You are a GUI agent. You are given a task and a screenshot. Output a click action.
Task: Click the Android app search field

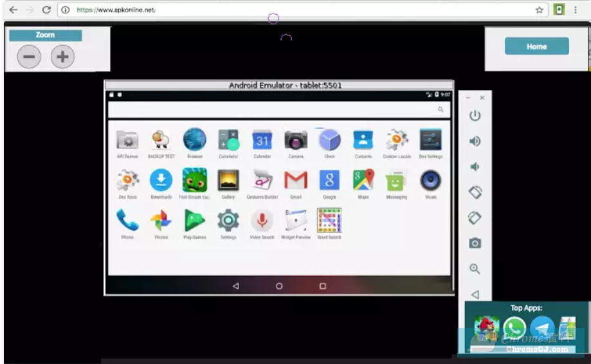tap(279, 110)
